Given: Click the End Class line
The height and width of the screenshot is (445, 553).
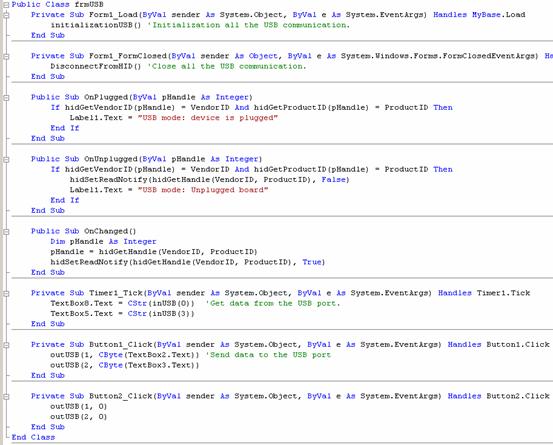Looking at the screenshot, I should pos(34,438).
